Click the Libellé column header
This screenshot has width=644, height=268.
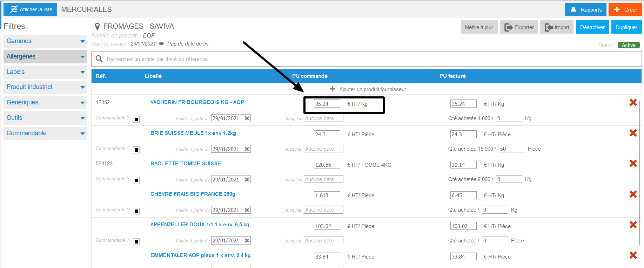pos(153,76)
